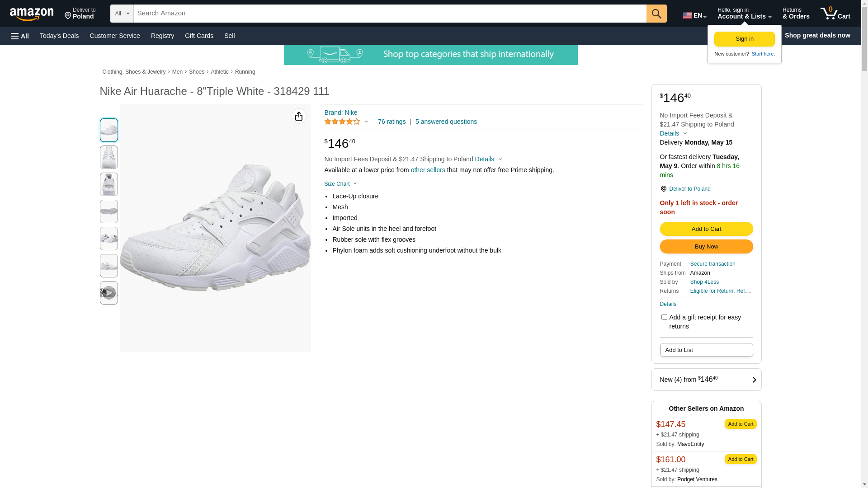Click the share icon on product image
The image size is (868, 488).
point(299,117)
